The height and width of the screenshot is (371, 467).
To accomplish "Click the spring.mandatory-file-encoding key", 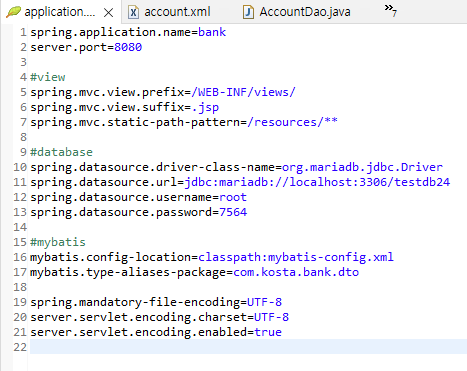I will click(x=135, y=302).
